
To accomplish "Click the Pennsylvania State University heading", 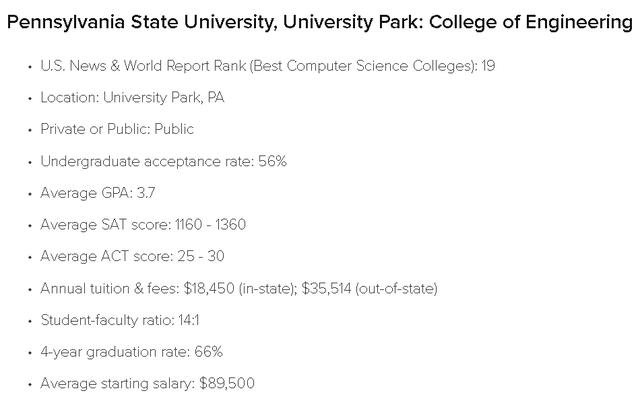I will coord(320,22).
